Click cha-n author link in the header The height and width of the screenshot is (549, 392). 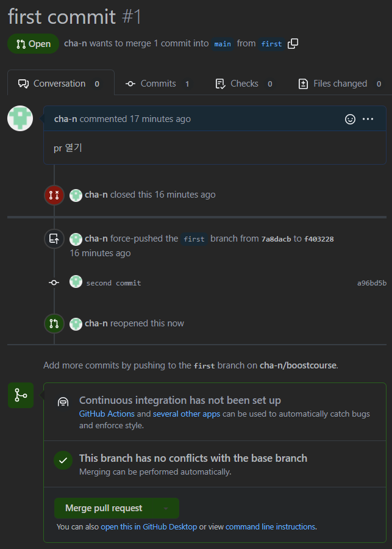click(x=76, y=43)
